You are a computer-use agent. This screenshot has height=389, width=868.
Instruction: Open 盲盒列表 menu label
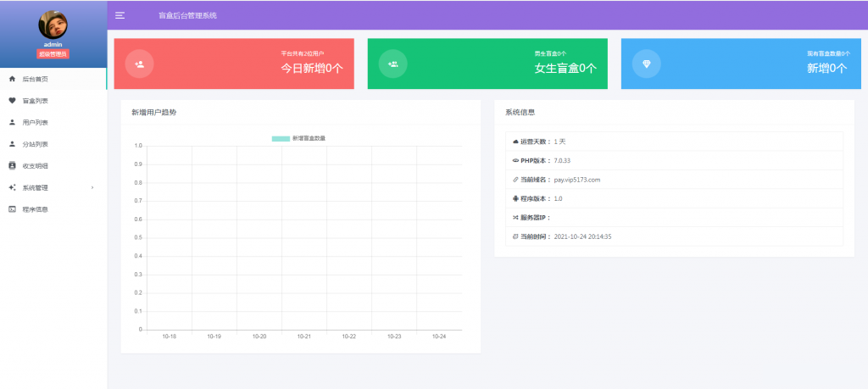(35, 101)
